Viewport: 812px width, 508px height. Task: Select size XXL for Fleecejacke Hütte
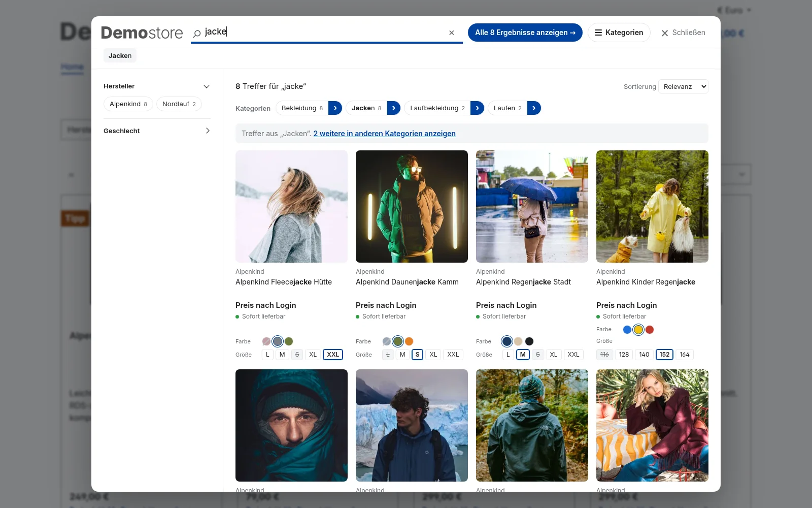(x=333, y=355)
